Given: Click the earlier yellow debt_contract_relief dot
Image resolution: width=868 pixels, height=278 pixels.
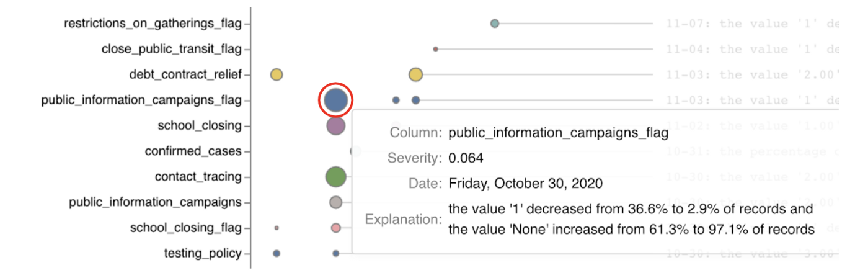Looking at the screenshot, I should click(x=277, y=75).
